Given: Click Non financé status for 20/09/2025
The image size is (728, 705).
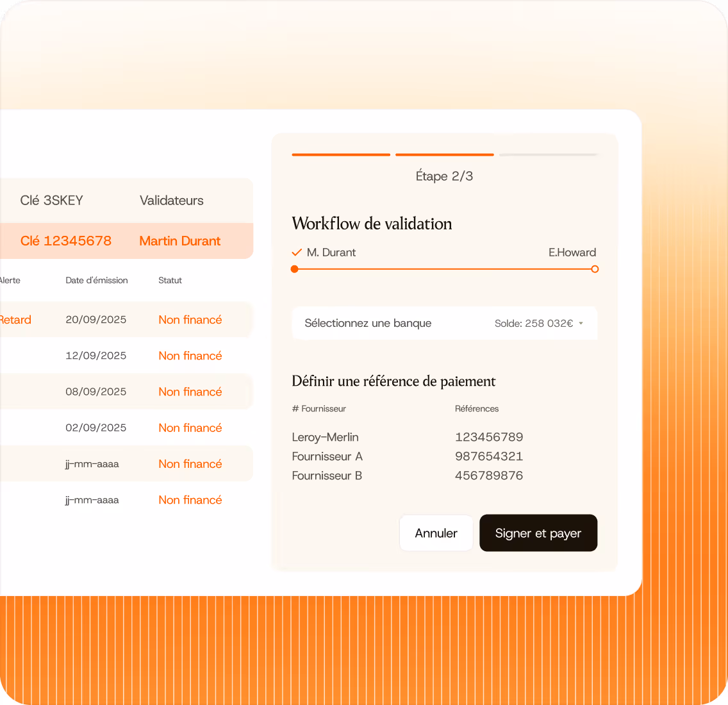Looking at the screenshot, I should (190, 320).
